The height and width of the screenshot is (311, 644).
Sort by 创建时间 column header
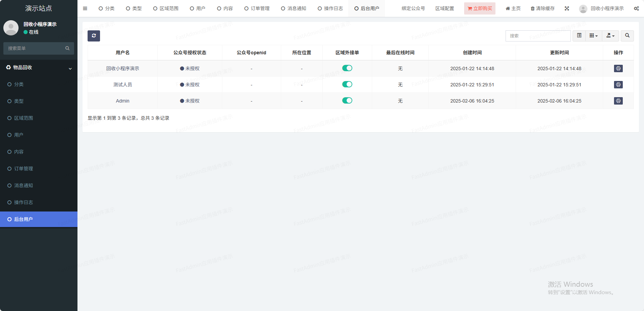tap(472, 53)
